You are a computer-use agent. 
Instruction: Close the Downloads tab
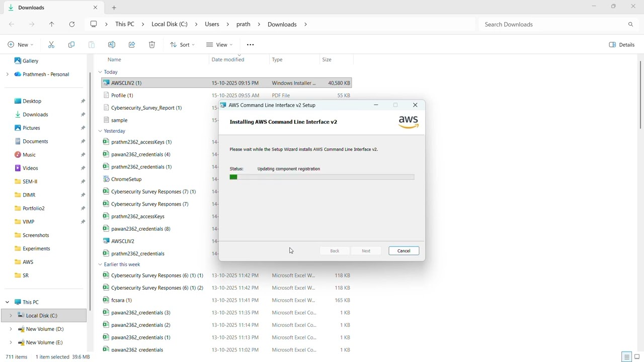(x=96, y=8)
